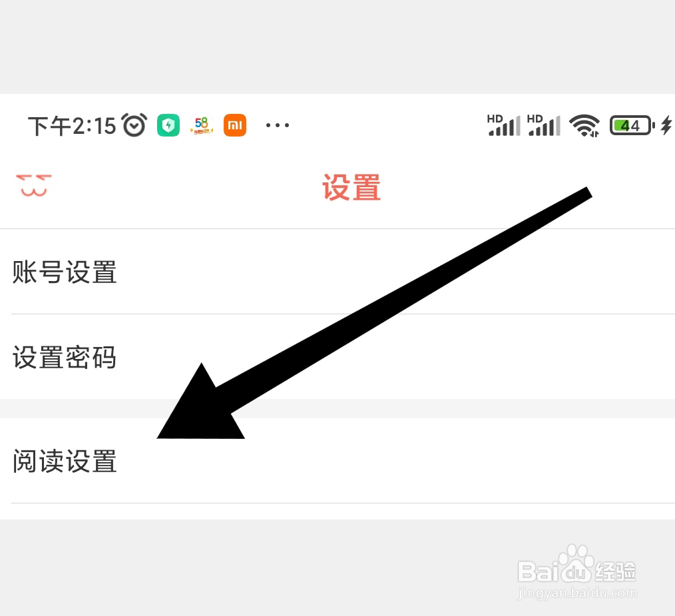Tap the alarm clock status icon
This screenshot has width=675, height=616.
point(134,125)
